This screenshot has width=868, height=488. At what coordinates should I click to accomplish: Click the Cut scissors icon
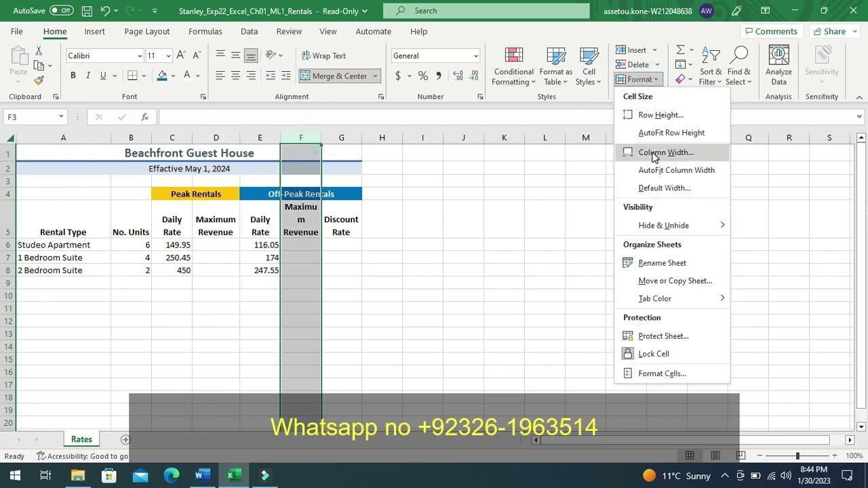[39, 52]
